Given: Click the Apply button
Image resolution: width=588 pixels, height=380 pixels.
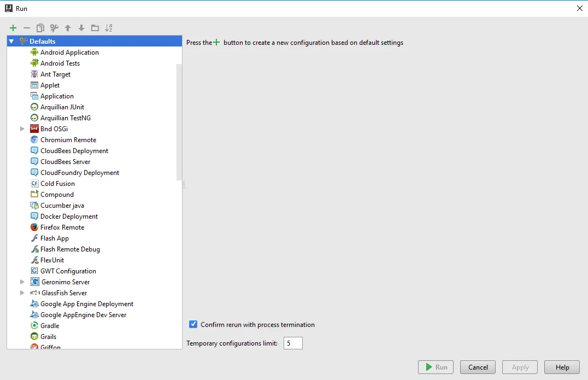Looking at the screenshot, I should point(520,367).
